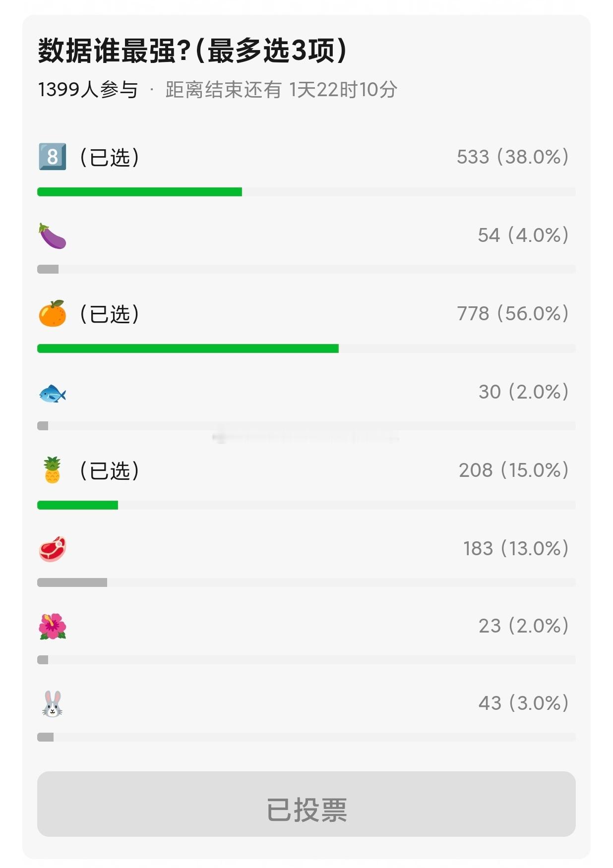Image resolution: width=613 pixels, height=868 pixels.
Task: Tap the 已投票 button
Action: point(306,804)
